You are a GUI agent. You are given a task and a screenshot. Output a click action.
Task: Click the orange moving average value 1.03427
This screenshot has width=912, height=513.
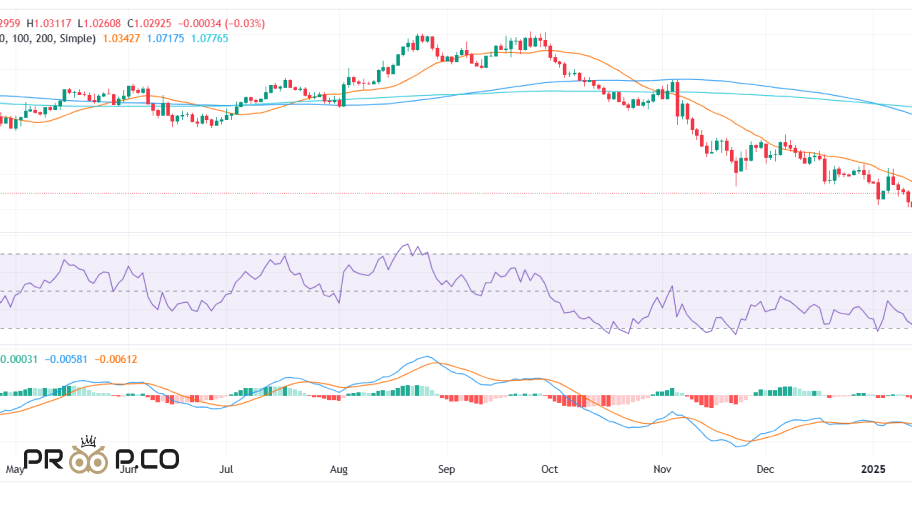pyautogui.click(x=121, y=38)
